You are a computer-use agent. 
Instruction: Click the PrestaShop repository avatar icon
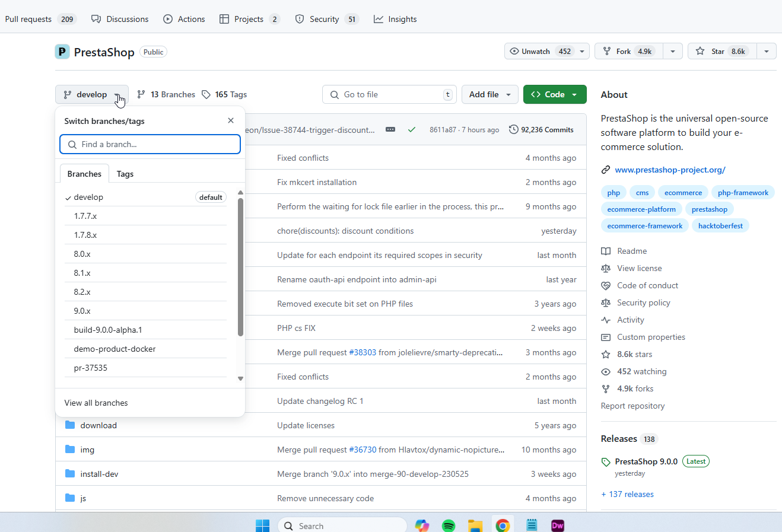pyautogui.click(x=62, y=52)
